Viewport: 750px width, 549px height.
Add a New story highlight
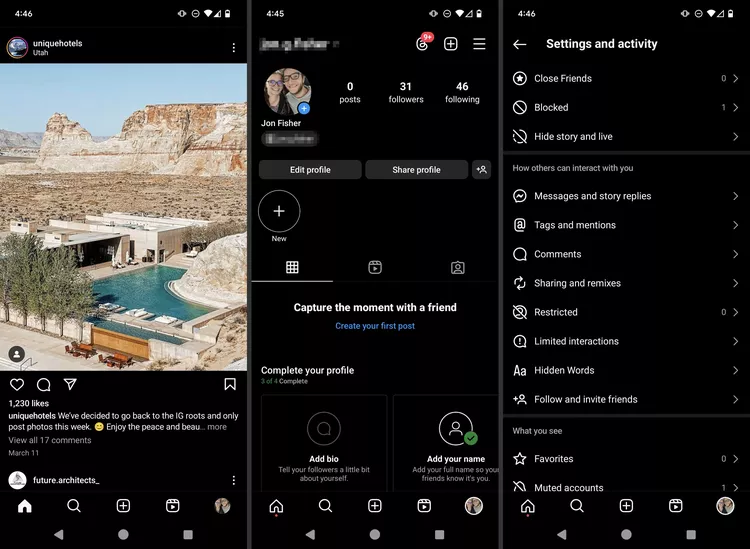point(279,212)
